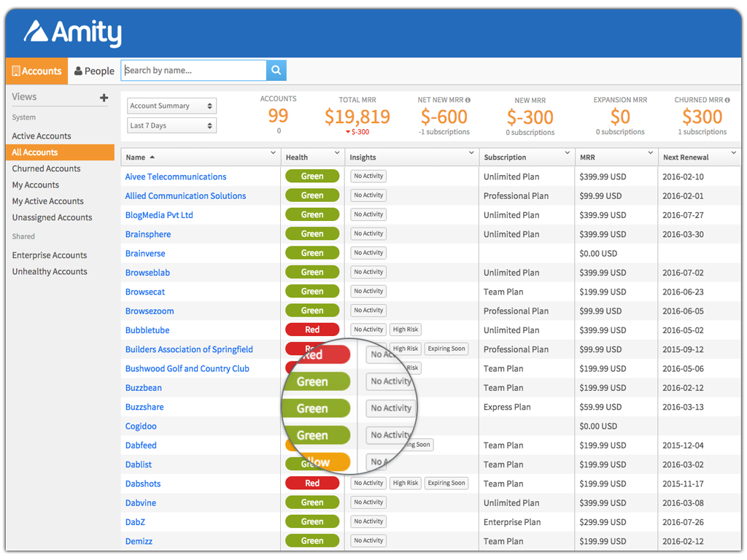The height and width of the screenshot is (560, 747).
Task: Open the Last 7 Days dropdown
Action: click(171, 125)
